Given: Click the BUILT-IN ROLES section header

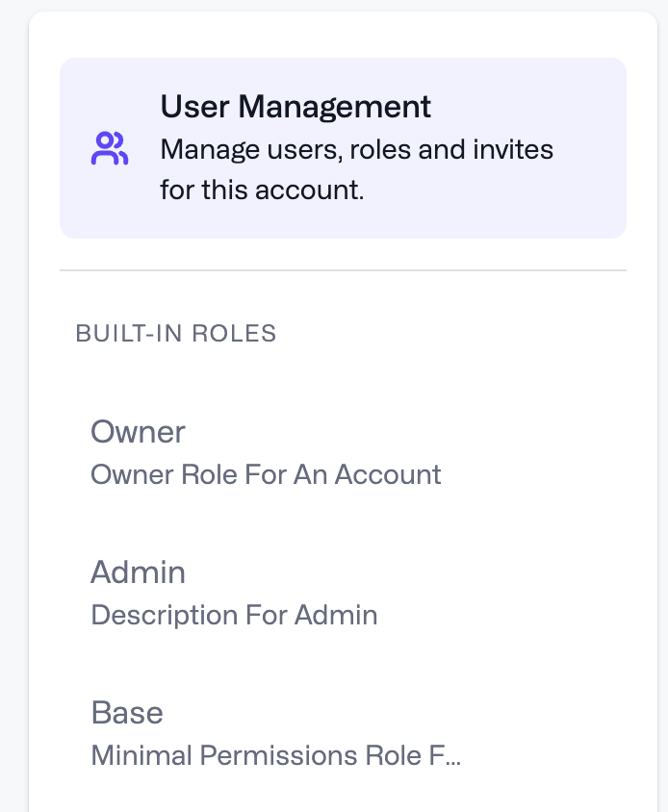Looking at the screenshot, I should [x=176, y=334].
